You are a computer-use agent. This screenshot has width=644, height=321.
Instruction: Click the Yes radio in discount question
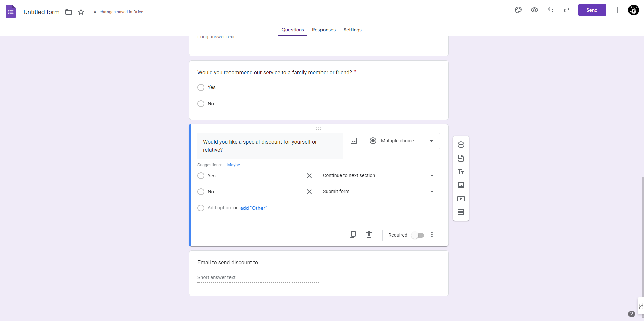pos(201,176)
